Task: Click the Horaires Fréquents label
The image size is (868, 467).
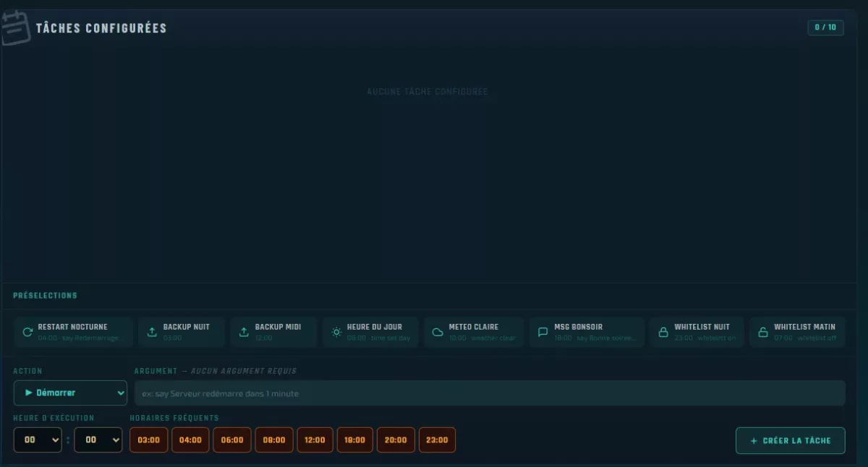Action: (x=174, y=418)
